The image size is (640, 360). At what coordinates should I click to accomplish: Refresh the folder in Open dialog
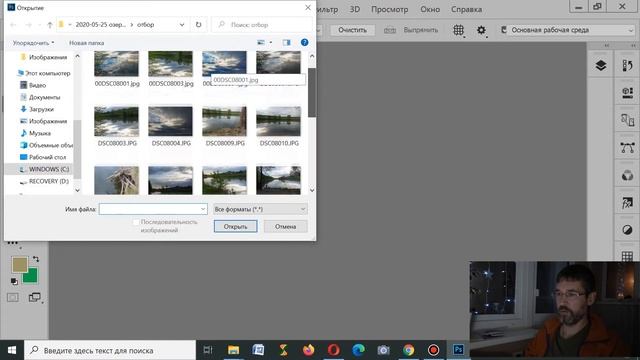pos(198,24)
